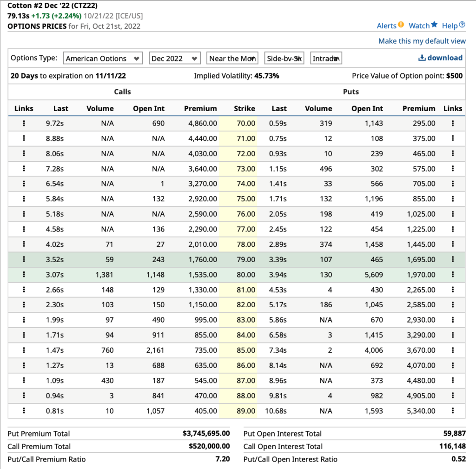This screenshot has width=476, height=469.
Task: Open puts links menu for strike 81.00
Action: [453, 290]
